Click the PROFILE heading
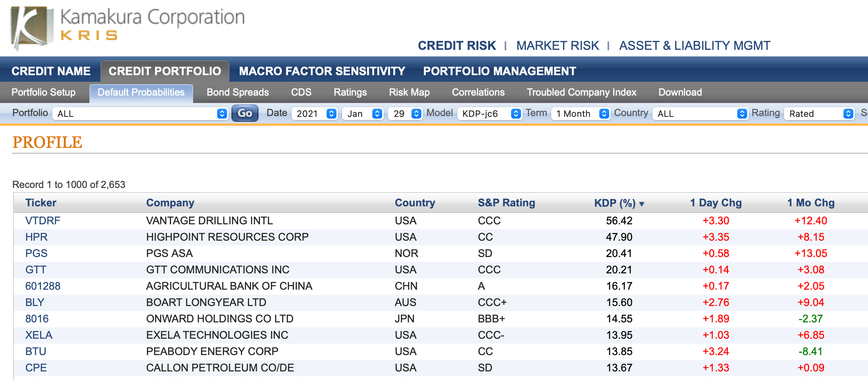This screenshot has height=380, width=868. (x=47, y=142)
